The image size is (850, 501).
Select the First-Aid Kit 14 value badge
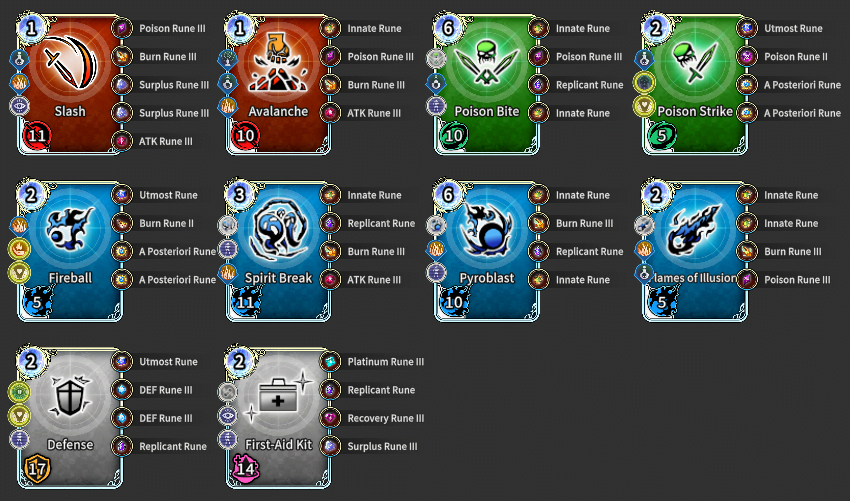pos(246,468)
